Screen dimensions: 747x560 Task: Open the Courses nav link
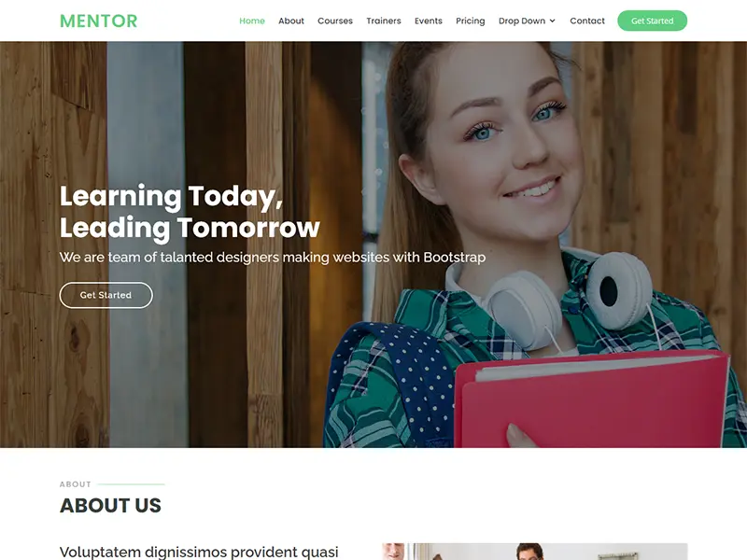point(335,21)
